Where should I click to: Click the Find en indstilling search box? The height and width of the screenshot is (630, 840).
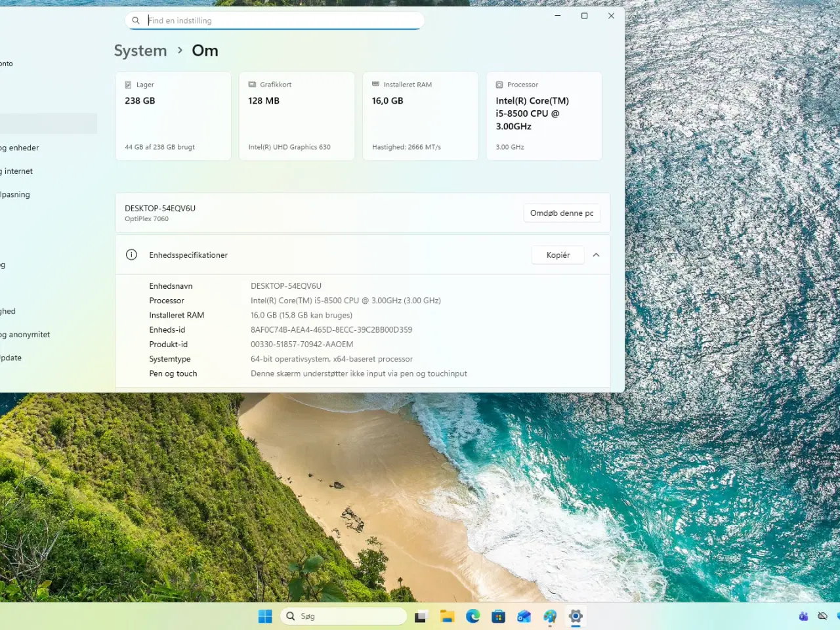[274, 20]
